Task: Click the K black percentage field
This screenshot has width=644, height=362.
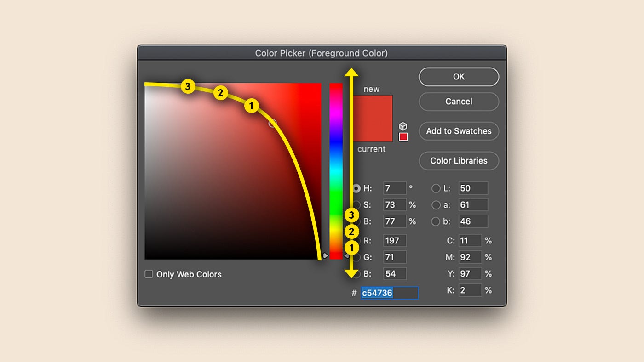Action: 470,290
